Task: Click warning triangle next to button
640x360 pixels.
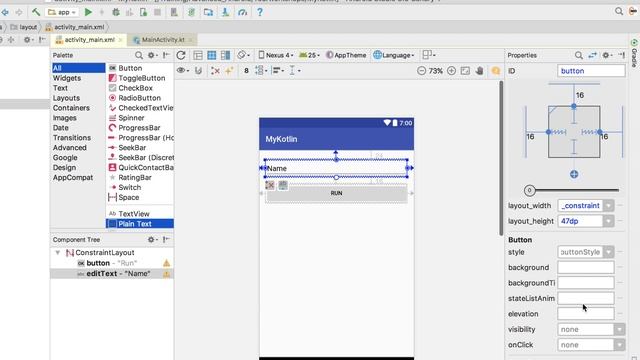Action: tap(167, 263)
